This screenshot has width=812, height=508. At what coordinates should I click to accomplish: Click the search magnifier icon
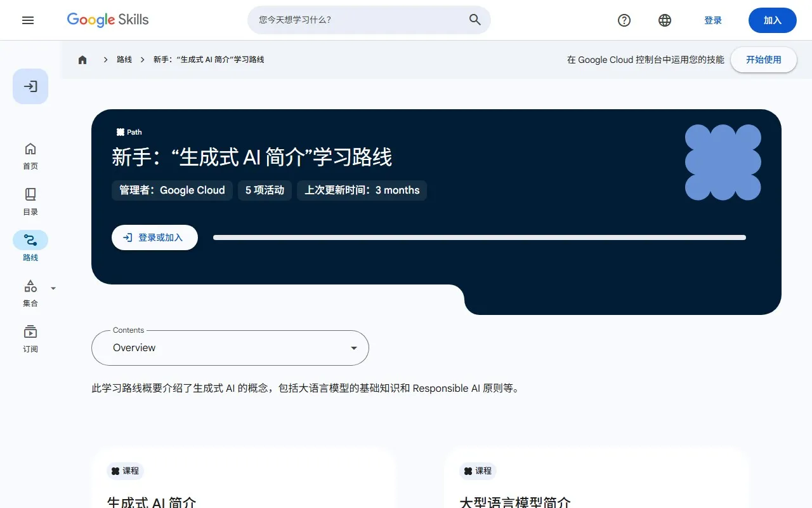click(x=475, y=20)
